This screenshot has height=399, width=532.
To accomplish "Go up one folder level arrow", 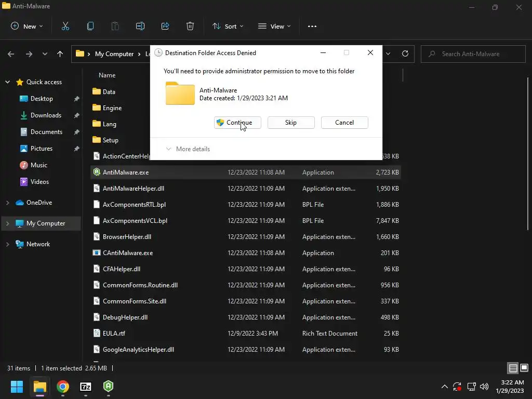I will (x=60, y=54).
